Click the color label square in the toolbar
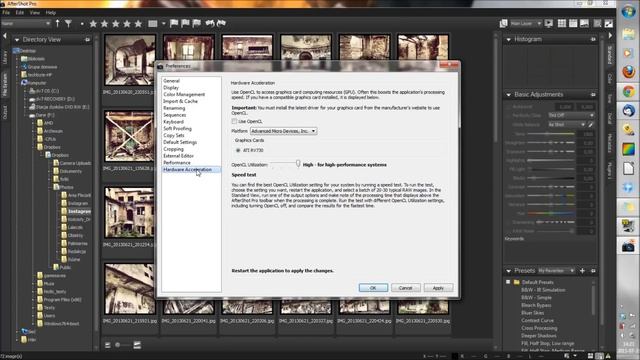 [153, 24]
